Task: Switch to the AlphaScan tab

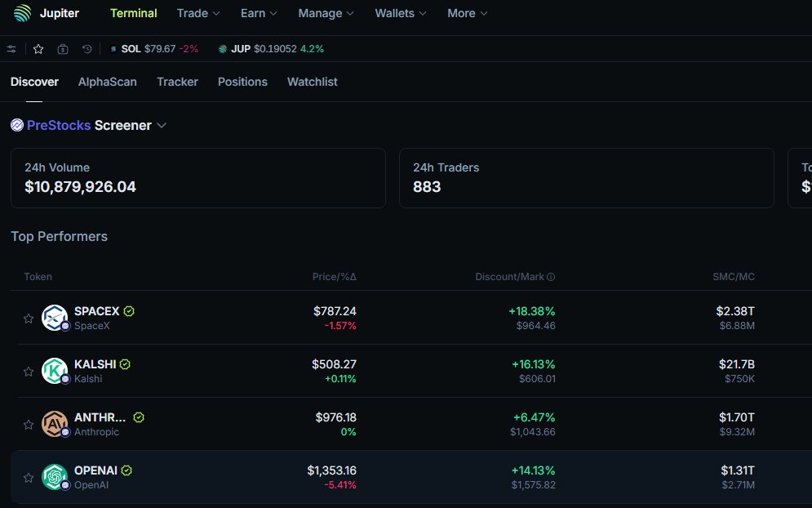Action: coord(107,82)
